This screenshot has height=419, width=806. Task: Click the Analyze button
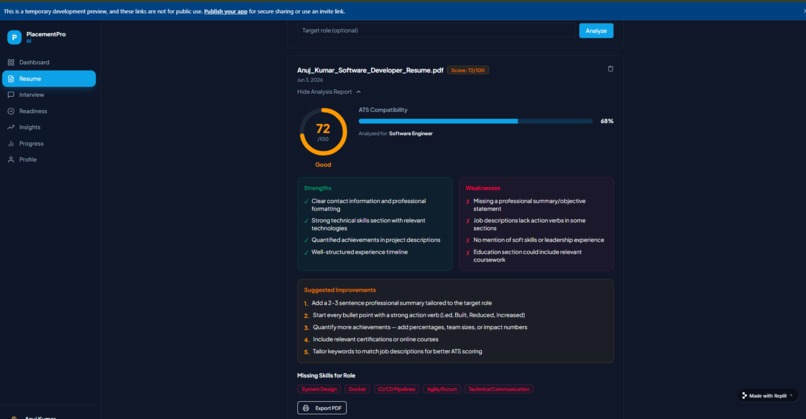pos(596,31)
